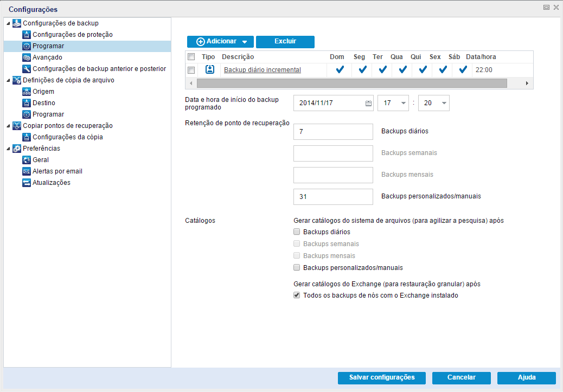
Task: Click the Copiar pontos de recuperação icon
Action: point(16,126)
